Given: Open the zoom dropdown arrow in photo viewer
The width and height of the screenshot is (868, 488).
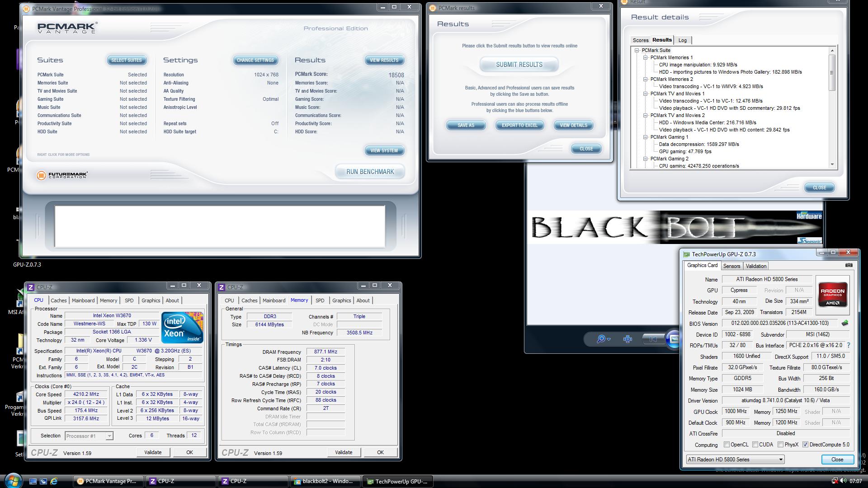Looking at the screenshot, I should coord(609,339).
